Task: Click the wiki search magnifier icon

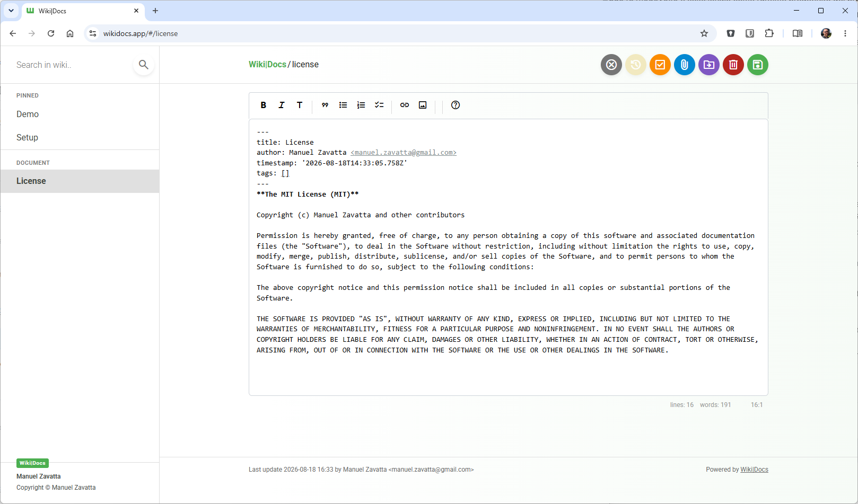Action: (144, 65)
